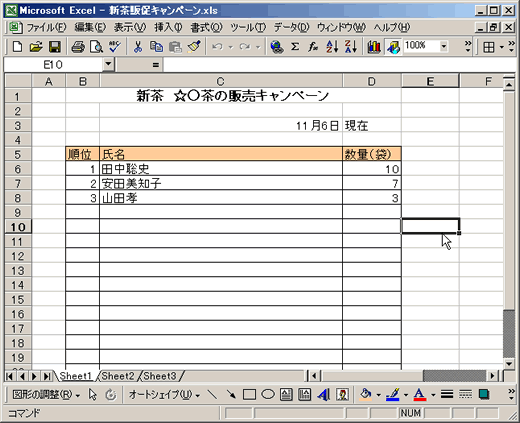This screenshot has width=520, height=423.
Task: Open the データ(D) menu
Action: point(292,27)
